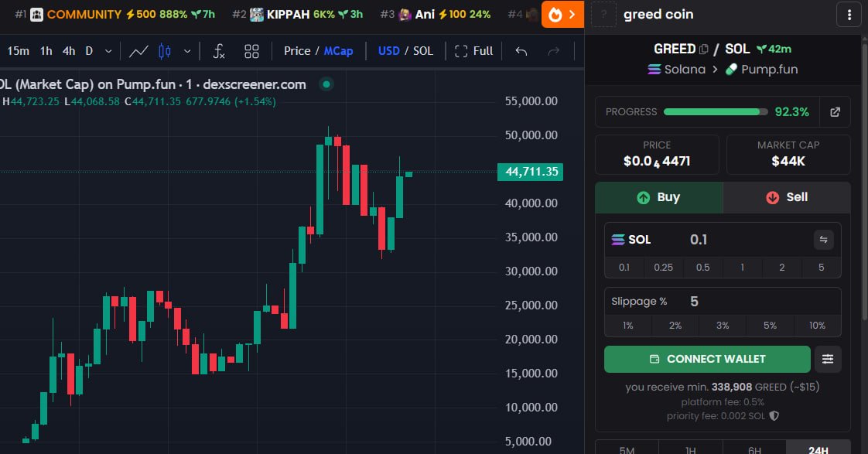Expand the timeframe dropdown arrow
Viewport: 868px width, 454px height.
pos(108,52)
